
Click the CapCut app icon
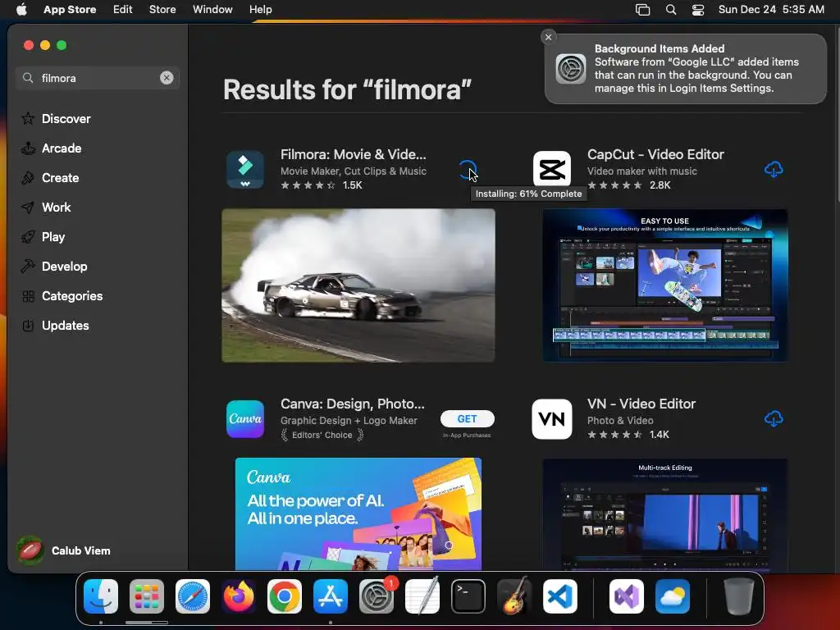tap(552, 170)
